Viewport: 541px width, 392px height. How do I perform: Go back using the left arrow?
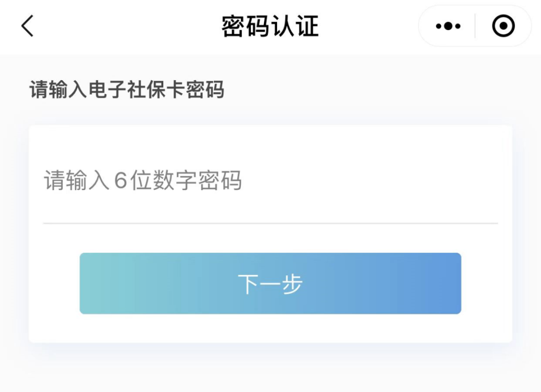[x=28, y=26]
